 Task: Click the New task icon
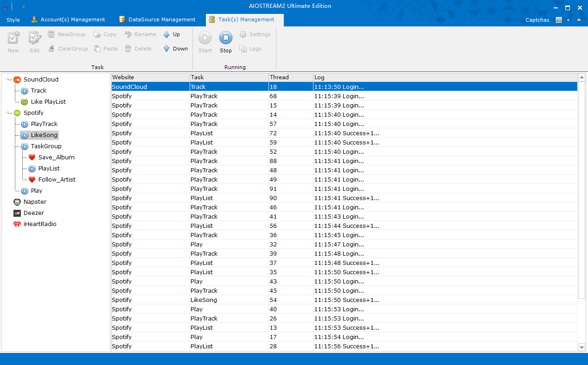click(x=14, y=38)
